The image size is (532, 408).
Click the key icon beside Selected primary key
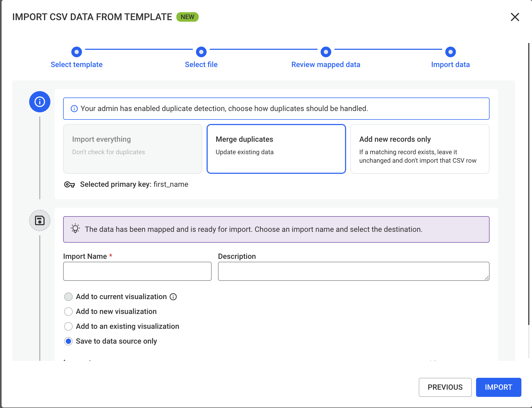(x=69, y=184)
